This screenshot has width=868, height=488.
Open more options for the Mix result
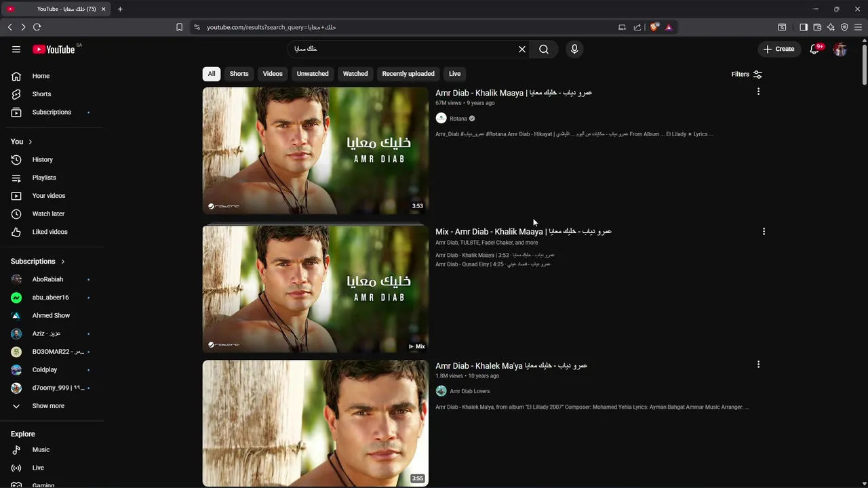pyautogui.click(x=764, y=231)
